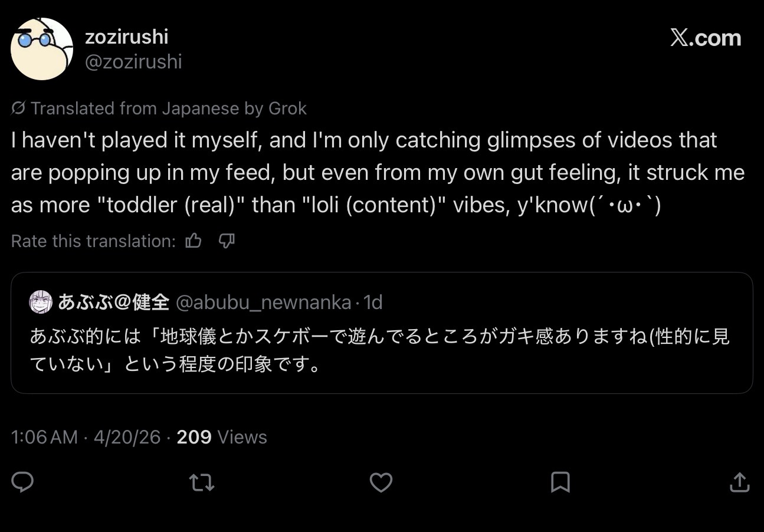Click the 1:06 AM timestamp
Image resolution: width=764 pixels, height=532 pixels.
(x=44, y=437)
